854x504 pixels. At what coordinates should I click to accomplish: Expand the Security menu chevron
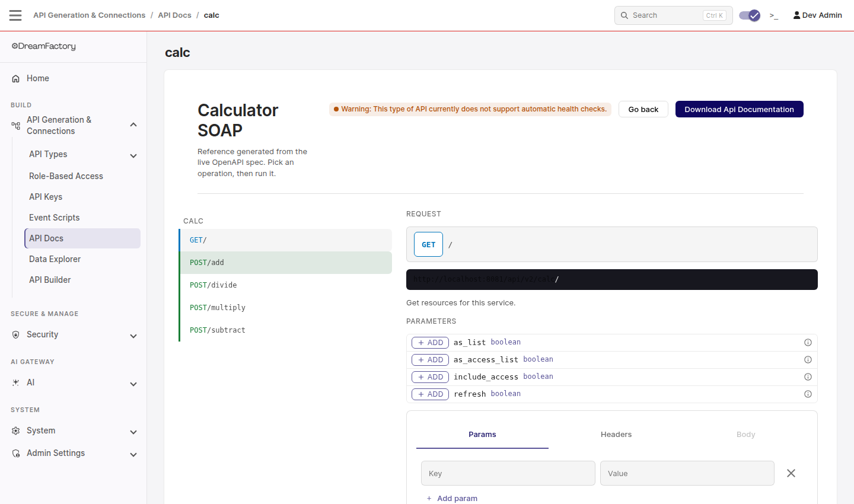[x=133, y=336]
